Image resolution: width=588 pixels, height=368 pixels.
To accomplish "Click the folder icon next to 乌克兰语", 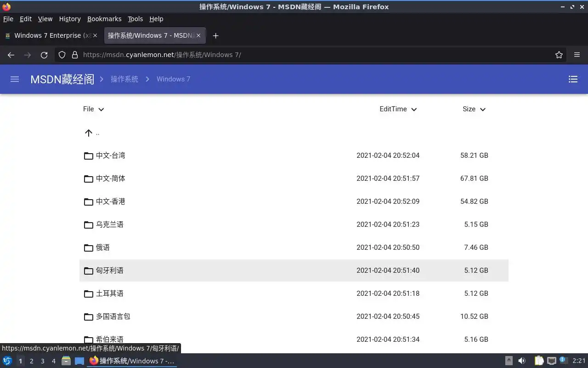I will click(x=89, y=224).
